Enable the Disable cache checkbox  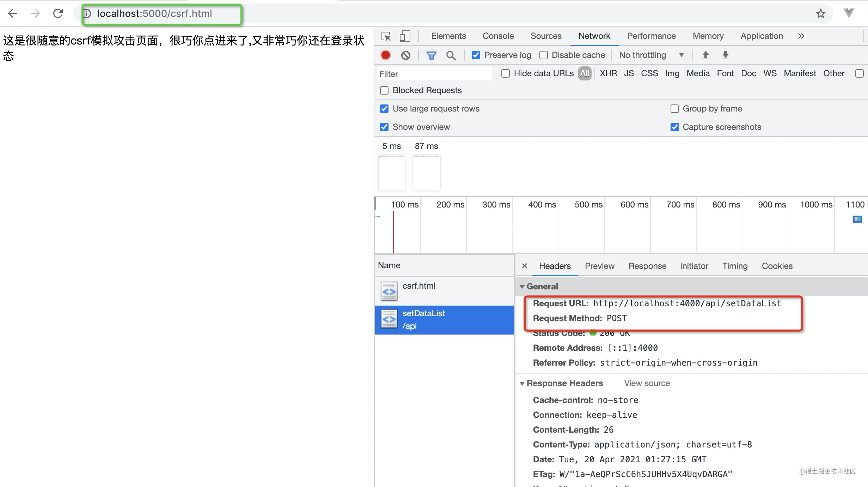click(x=544, y=55)
